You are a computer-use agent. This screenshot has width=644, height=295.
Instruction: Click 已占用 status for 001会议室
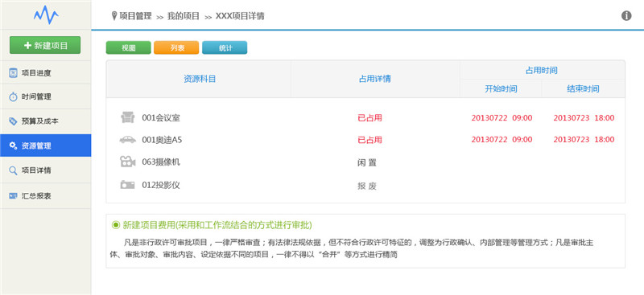pos(369,118)
